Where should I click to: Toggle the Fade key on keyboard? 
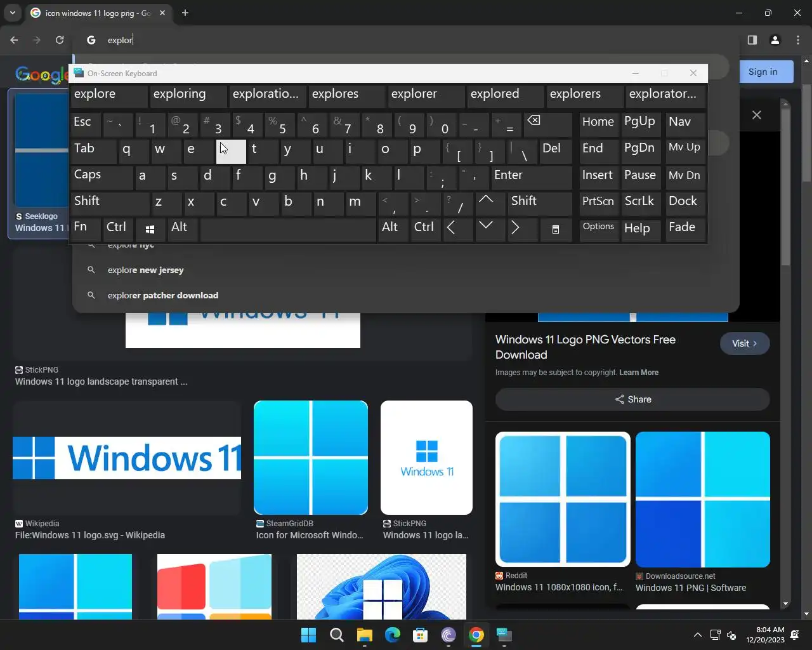click(x=685, y=230)
